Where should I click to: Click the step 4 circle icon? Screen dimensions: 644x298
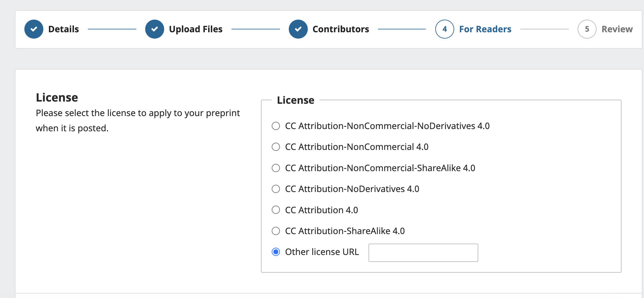[x=445, y=29]
